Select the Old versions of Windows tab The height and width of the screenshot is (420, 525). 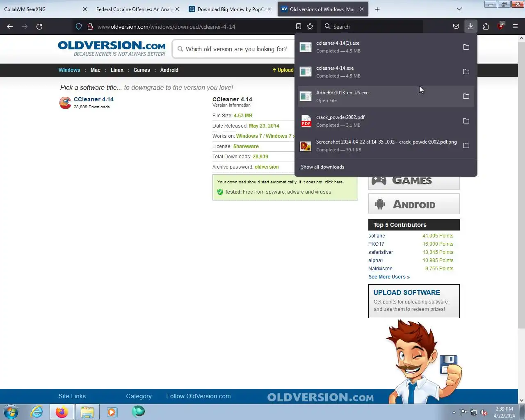323,9
